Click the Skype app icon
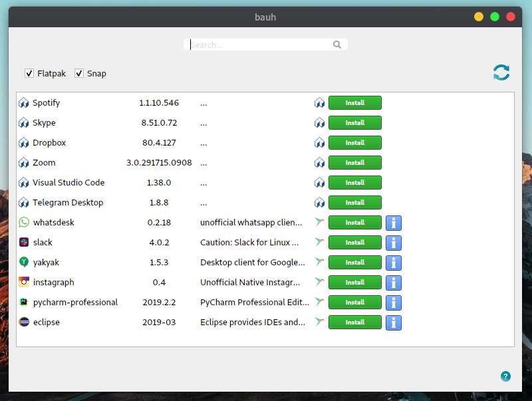 [x=24, y=123]
